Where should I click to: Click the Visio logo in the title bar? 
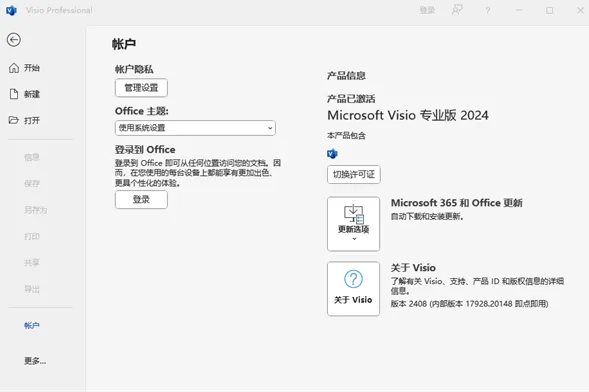point(12,11)
